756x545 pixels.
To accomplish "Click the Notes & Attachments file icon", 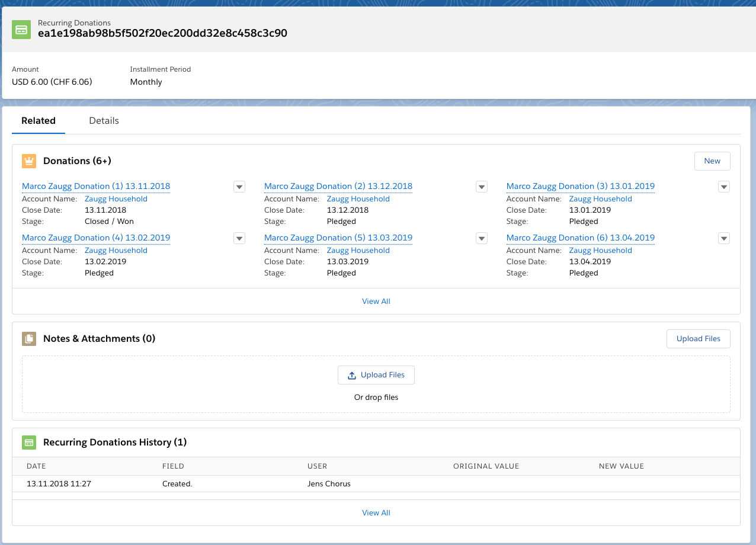I will (29, 339).
